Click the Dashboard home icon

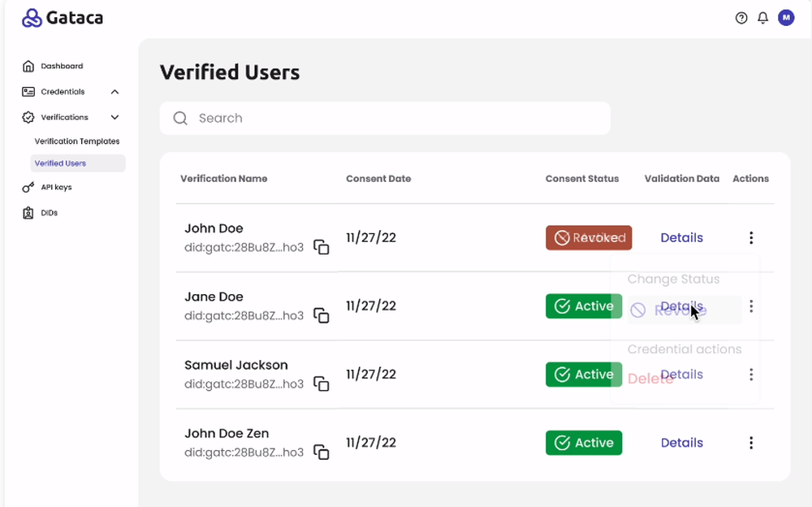pyautogui.click(x=28, y=66)
